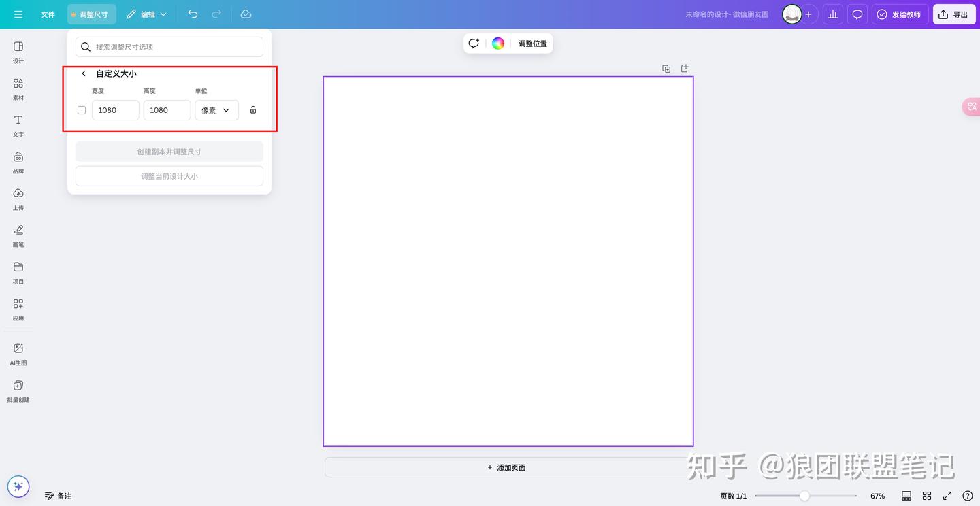Click the 高度 height input field

(x=167, y=110)
